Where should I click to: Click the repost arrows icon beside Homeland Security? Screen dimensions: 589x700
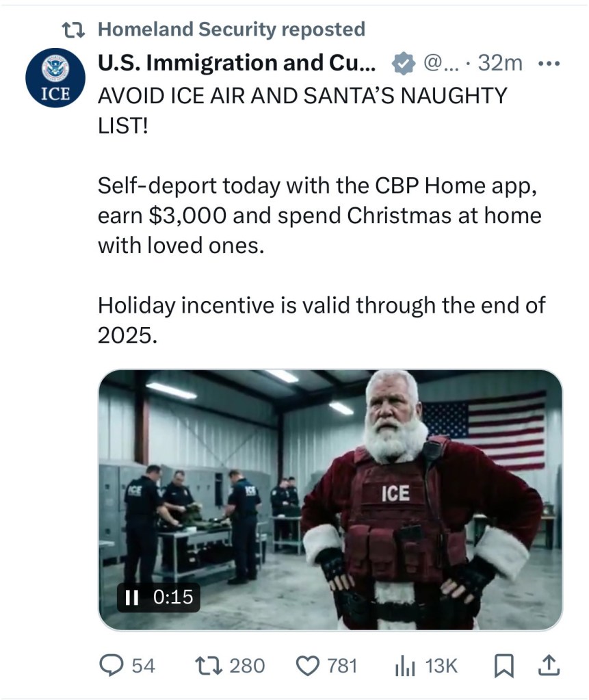click(x=71, y=29)
